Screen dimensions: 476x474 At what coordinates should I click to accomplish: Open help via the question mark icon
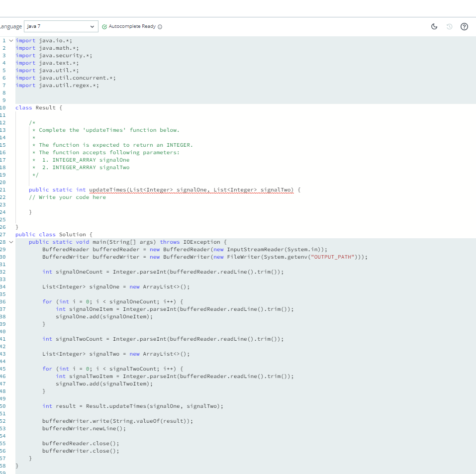pos(464,26)
